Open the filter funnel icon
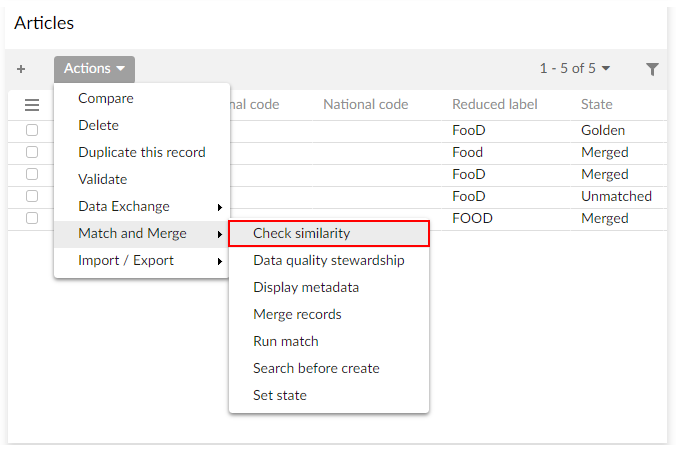Image resolution: width=676 pixels, height=452 pixels. pos(652,69)
